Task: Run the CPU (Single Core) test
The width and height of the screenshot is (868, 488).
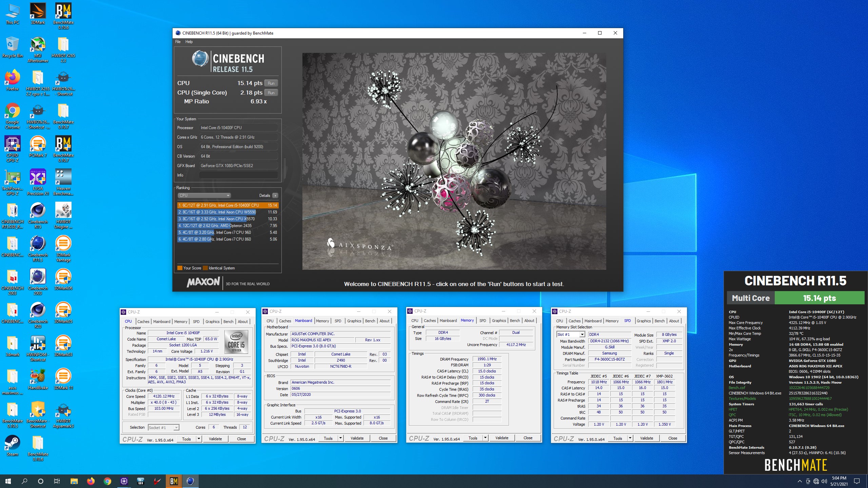Action: click(x=271, y=93)
